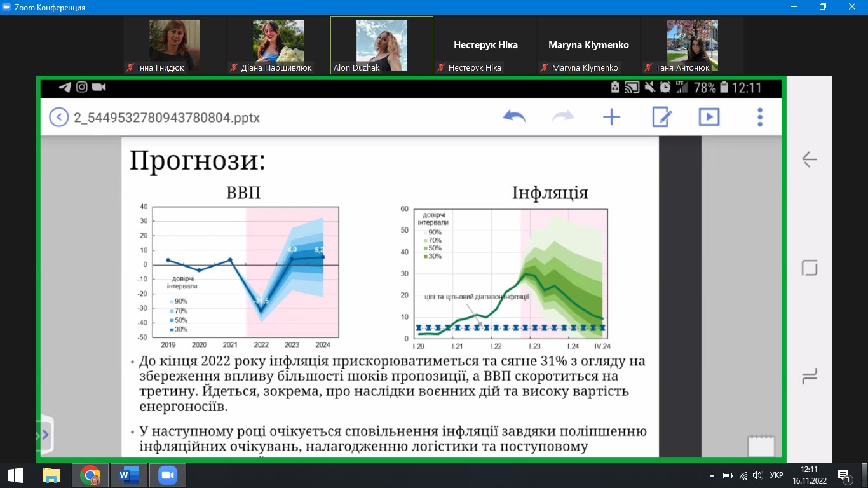Viewport: 868px width, 488px height.
Task: Open Zoom from the Windows taskbar
Action: click(x=167, y=475)
